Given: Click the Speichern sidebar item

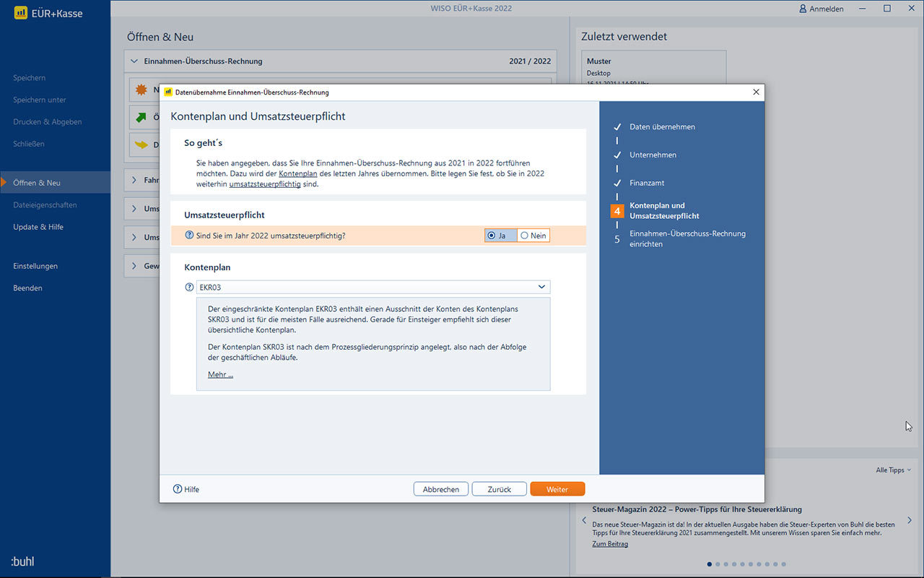Looking at the screenshot, I should (x=29, y=77).
